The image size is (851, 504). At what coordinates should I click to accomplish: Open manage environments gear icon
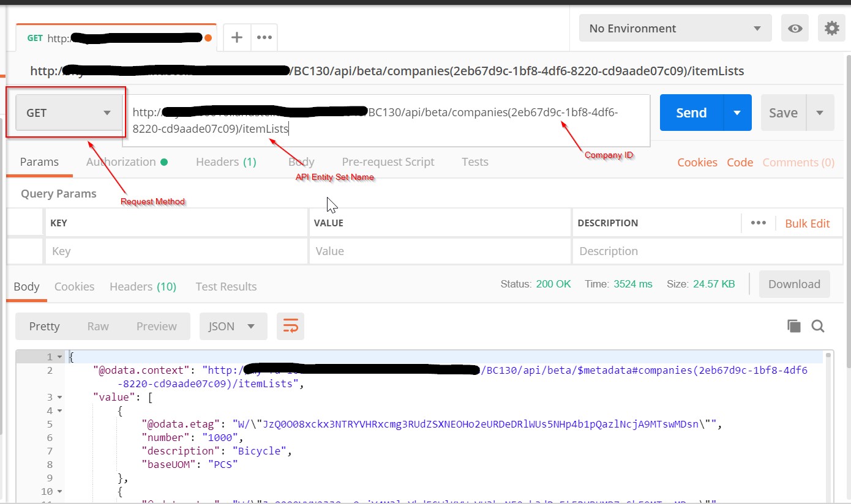tap(831, 29)
